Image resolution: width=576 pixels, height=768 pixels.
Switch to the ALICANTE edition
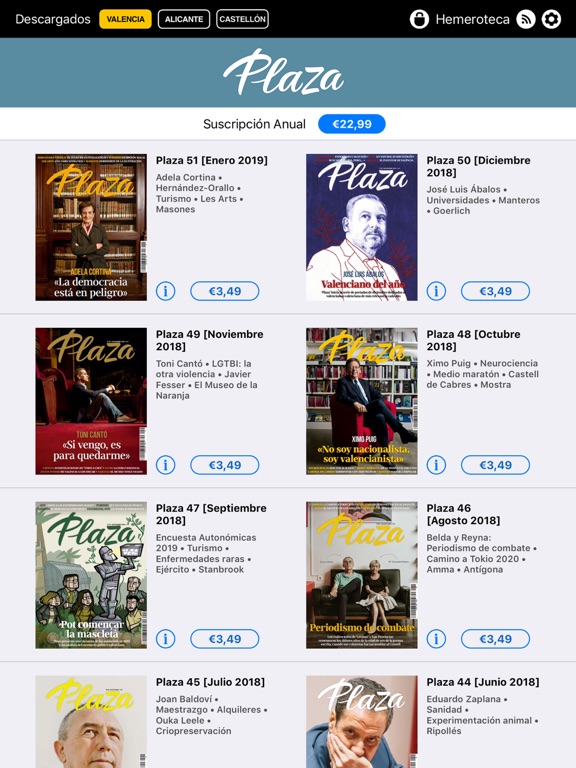click(184, 19)
